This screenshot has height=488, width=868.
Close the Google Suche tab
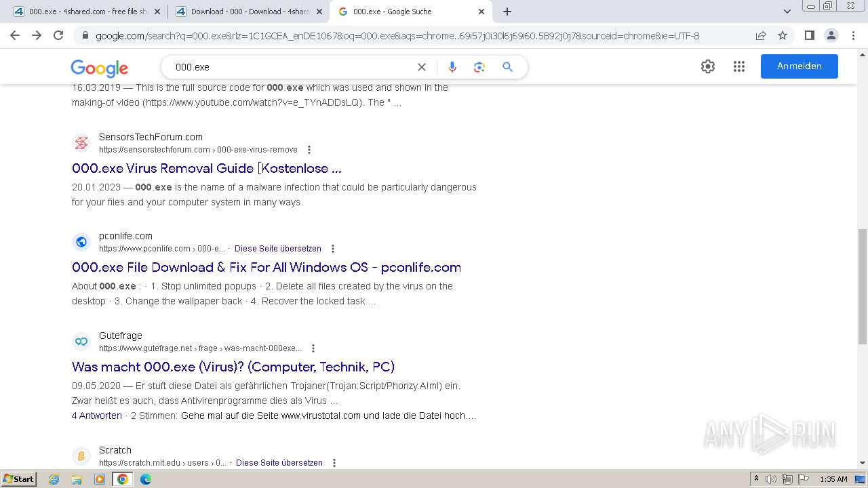pos(481,12)
